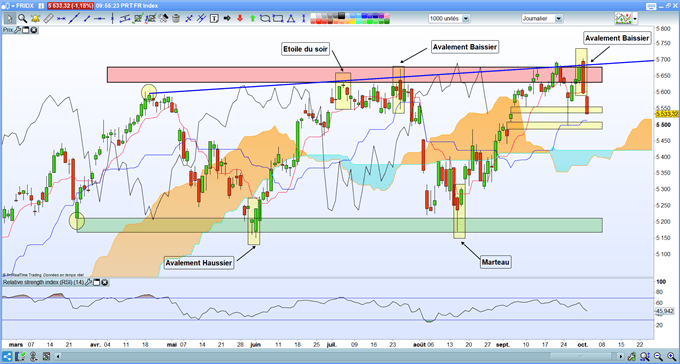This screenshot has width=680, height=364.
Task: Pick the yellow color swatch
Action: pos(352,21)
